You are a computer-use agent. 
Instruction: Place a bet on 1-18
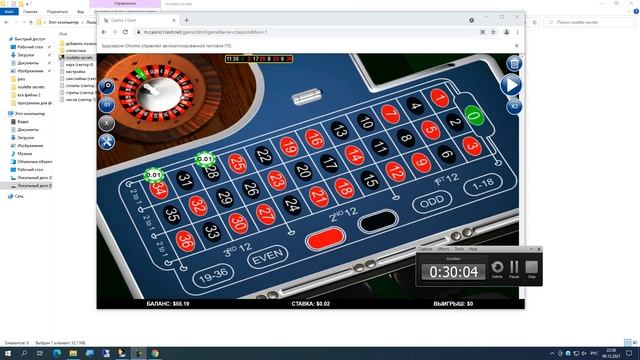pos(483,184)
